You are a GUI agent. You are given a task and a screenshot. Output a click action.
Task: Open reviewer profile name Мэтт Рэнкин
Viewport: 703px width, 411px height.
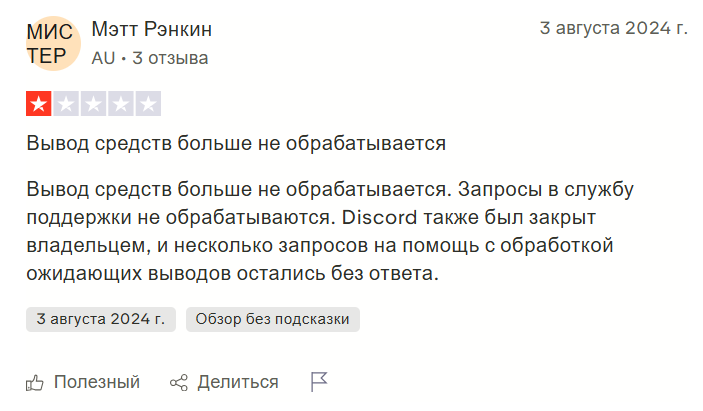[151, 29]
